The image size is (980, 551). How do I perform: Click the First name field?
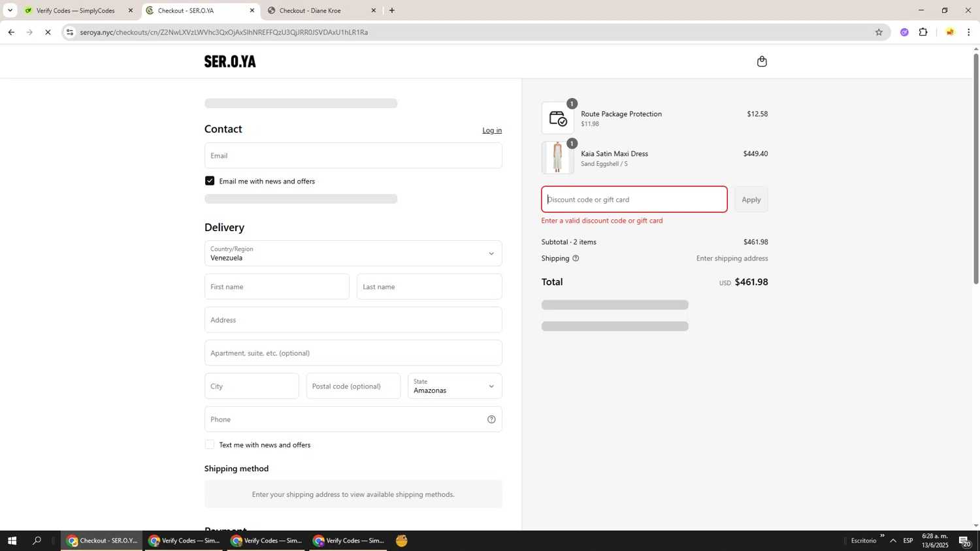[x=277, y=287]
